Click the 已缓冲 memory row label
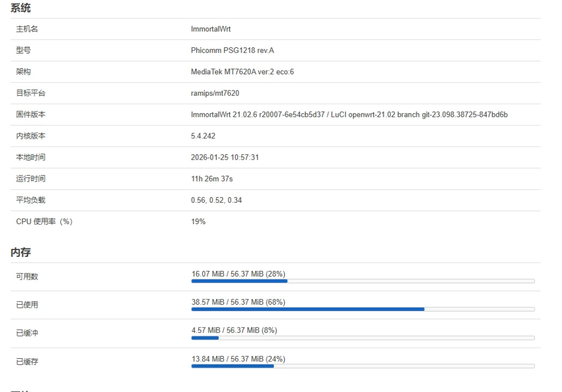 click(x=27, y=333)
